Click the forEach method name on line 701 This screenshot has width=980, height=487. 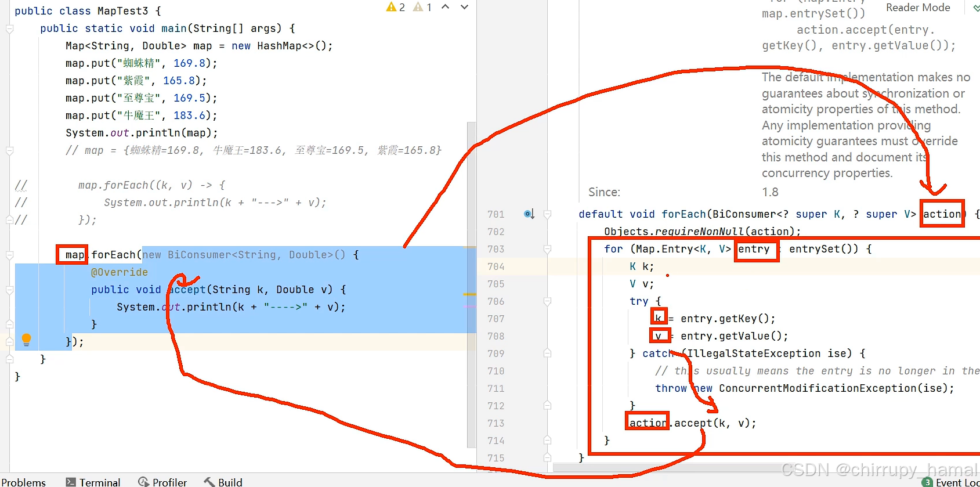click(x=684, y=214)
